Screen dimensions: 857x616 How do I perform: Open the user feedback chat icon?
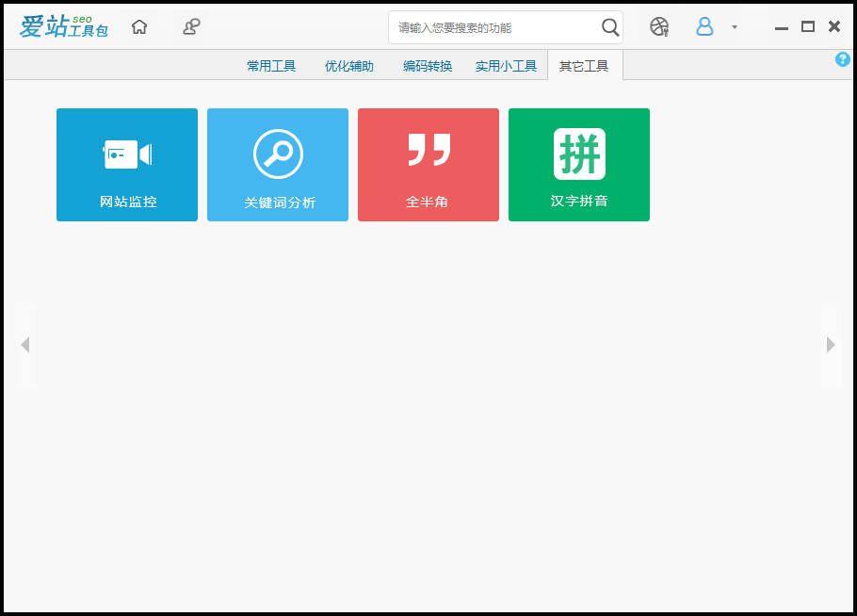coord(191,26)
